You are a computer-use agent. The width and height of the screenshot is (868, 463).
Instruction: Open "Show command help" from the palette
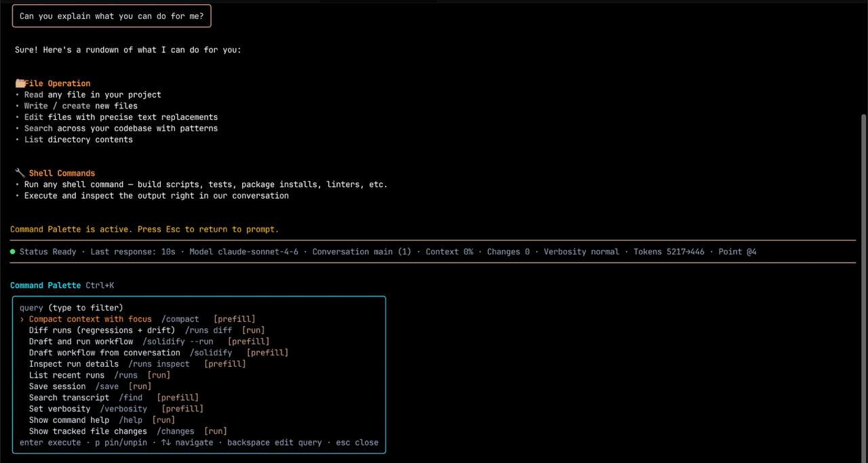[x=69, y=420]
